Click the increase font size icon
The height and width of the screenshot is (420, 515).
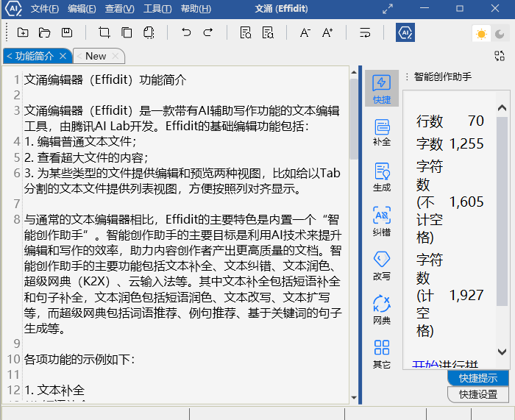(327, 32)
